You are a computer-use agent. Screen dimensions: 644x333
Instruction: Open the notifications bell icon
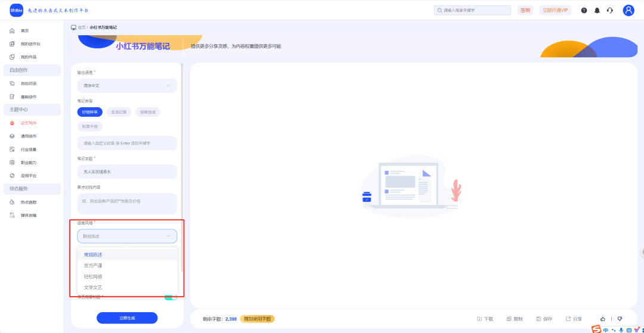597,10
